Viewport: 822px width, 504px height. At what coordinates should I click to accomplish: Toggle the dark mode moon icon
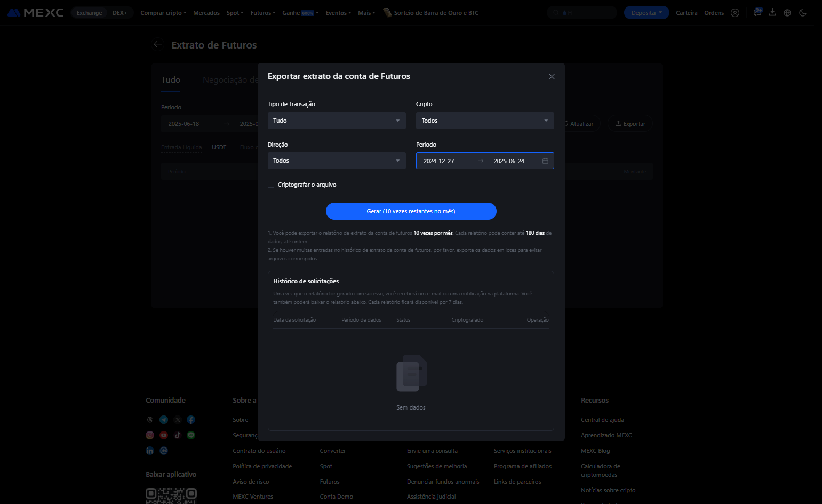coord(803,13)
